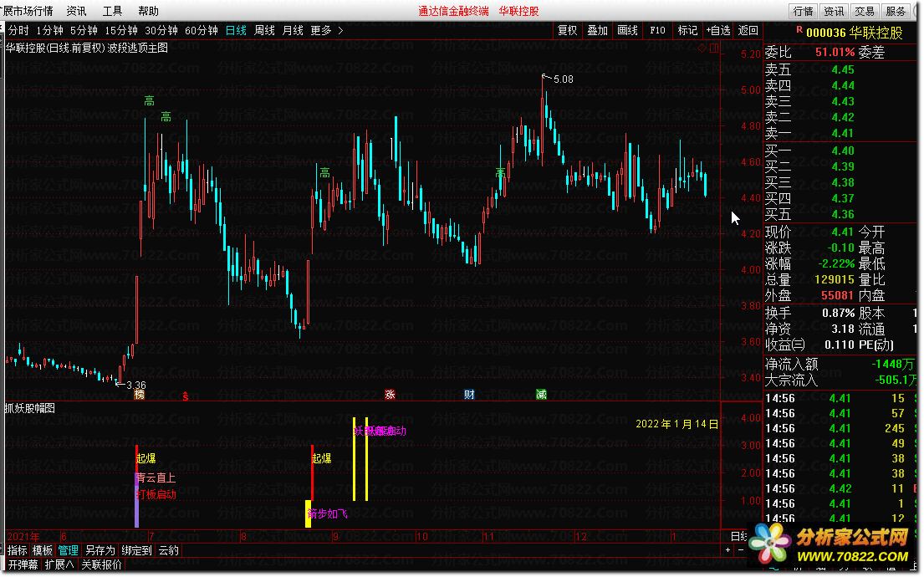924x577 pixels.
Task: Select the 1分钟 period
Action: pos(49,30)
